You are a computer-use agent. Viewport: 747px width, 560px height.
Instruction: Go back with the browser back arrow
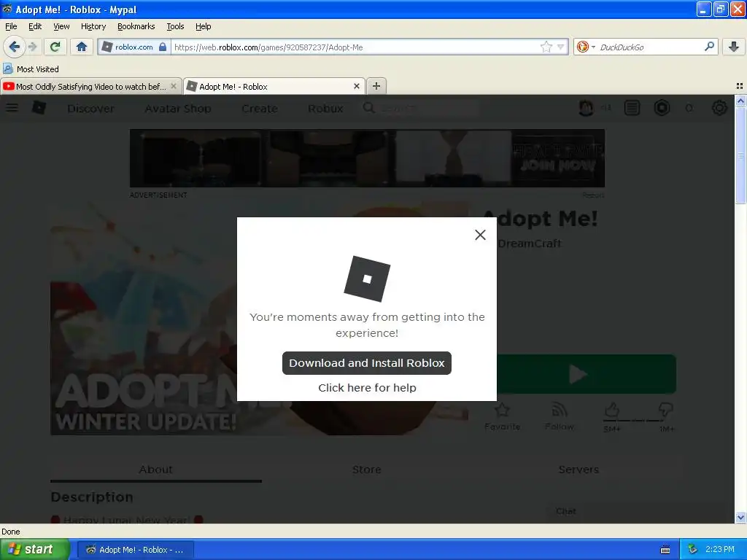15,47
